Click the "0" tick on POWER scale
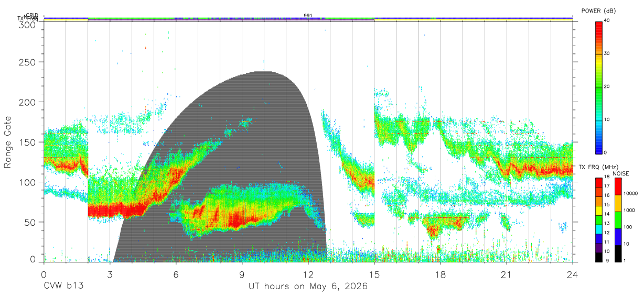644x297 pixels. 606,152
